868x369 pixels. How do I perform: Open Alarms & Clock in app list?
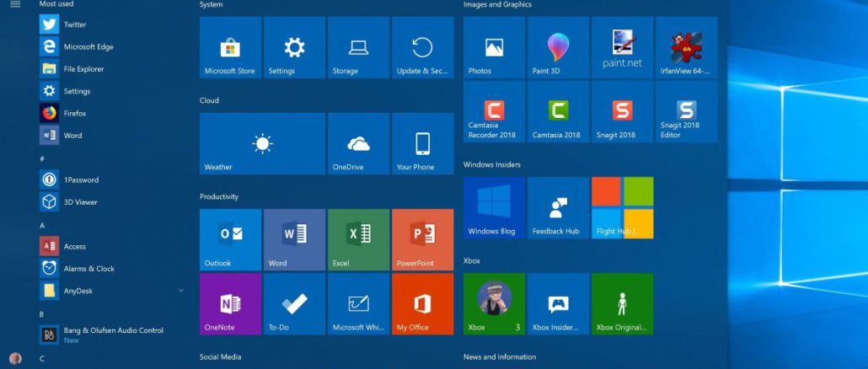point(111,268)
